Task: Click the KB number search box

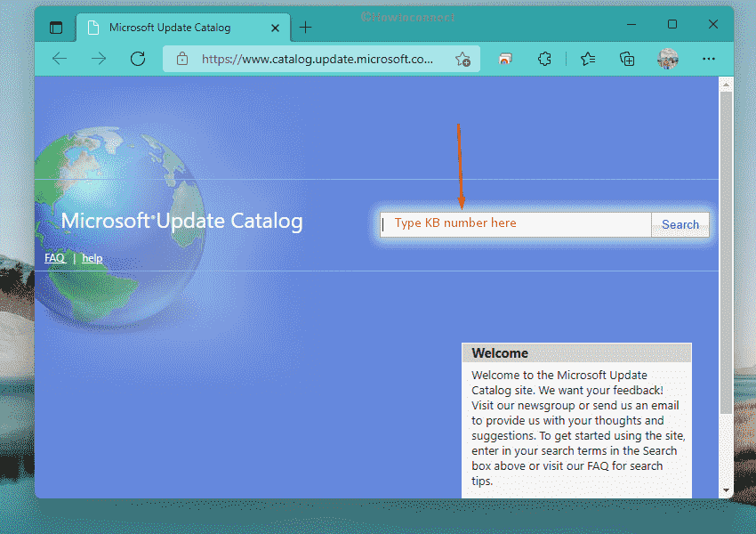Action: coord(515,224)
